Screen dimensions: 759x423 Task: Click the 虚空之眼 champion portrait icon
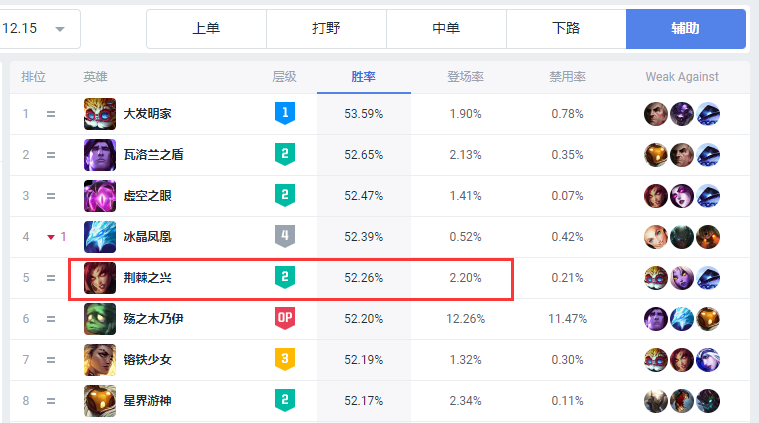[100, 196]
